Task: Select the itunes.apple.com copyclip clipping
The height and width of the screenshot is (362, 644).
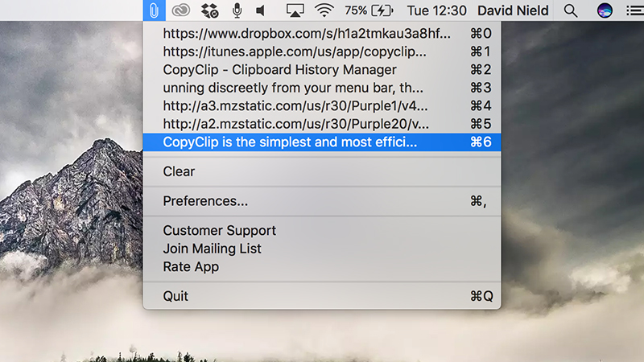Action: point(322,51)
